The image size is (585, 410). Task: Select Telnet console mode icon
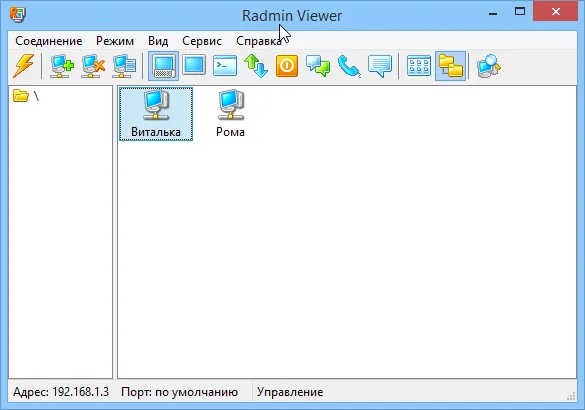225,66
